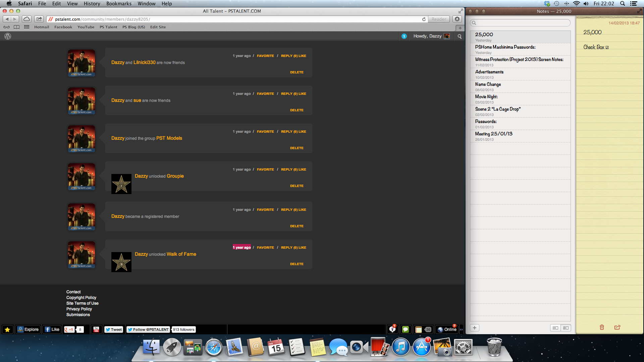Screen dimensions: 644x362
Task: Open the Safari iCloud tabs button
Action: pos(26,19)
